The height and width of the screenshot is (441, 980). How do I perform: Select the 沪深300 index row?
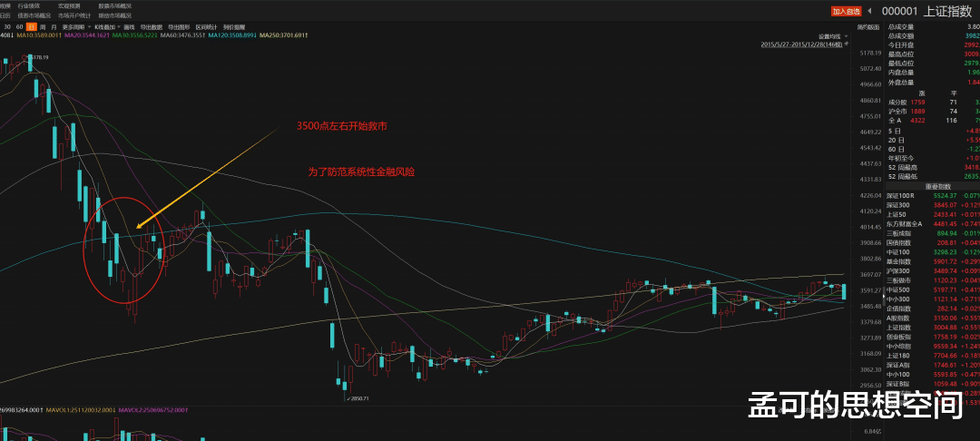[933, 271]
